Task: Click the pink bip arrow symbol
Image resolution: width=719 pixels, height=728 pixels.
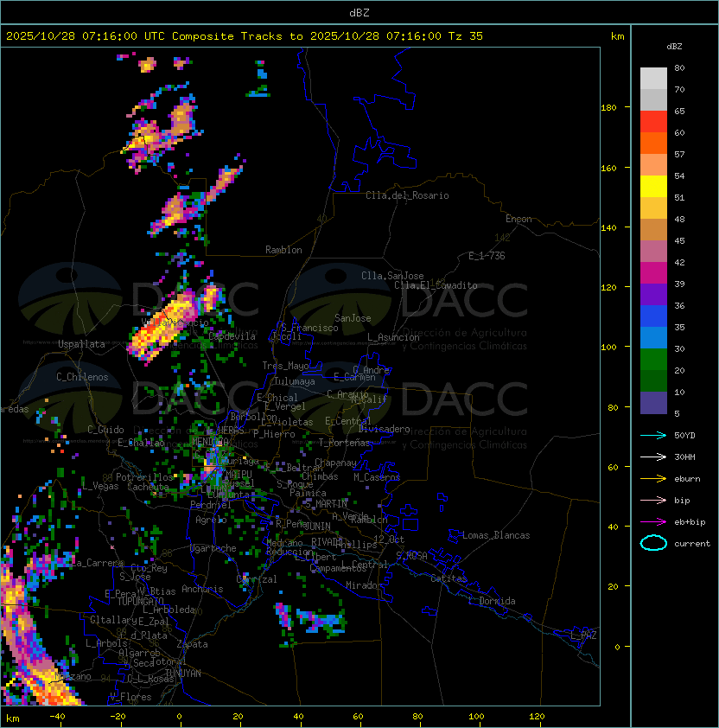Action: [x=653, y=500]
